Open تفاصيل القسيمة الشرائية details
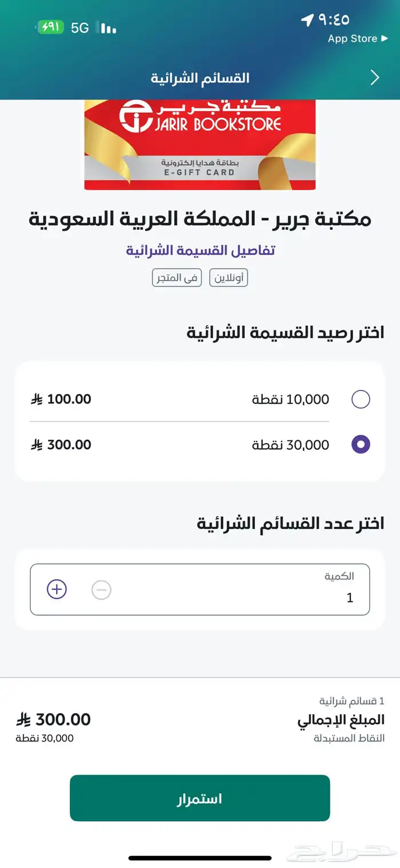Screen dimensions: 400x868 point(201,250)
